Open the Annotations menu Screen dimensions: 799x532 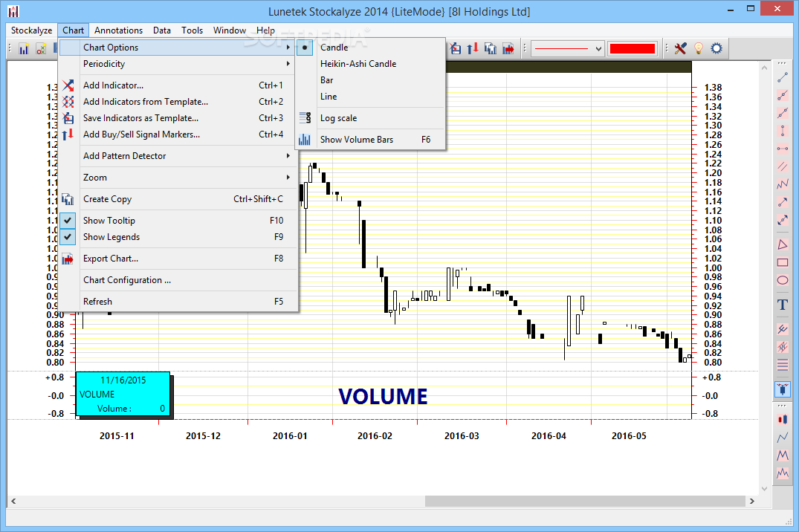click(118, 30)
